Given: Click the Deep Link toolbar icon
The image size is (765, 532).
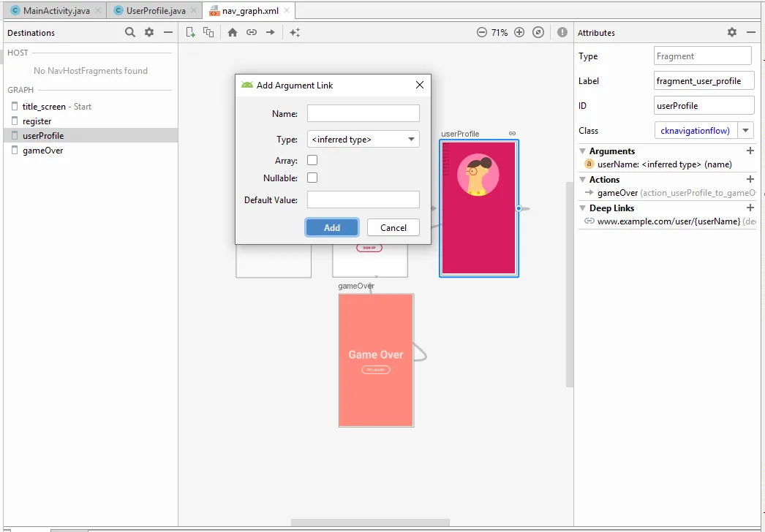Looking at the screenshot, I should coord(252,32).
